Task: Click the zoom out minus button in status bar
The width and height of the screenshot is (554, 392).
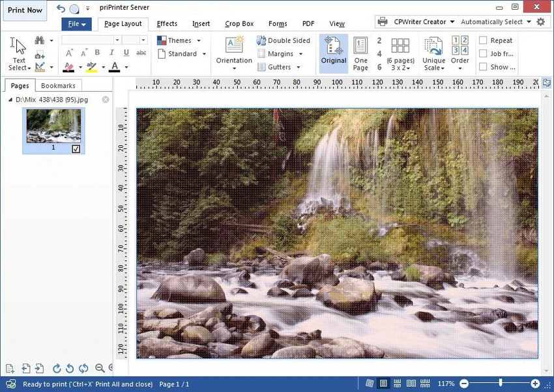Action: point(464,384)
